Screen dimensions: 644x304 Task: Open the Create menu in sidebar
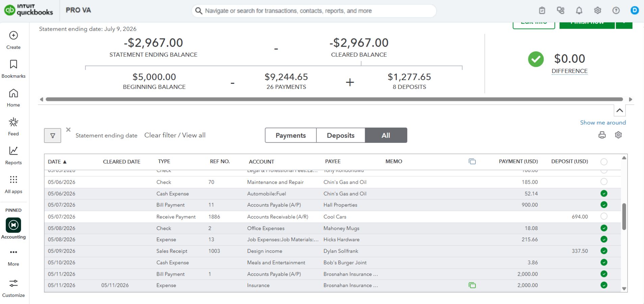(x=14, y=40)
